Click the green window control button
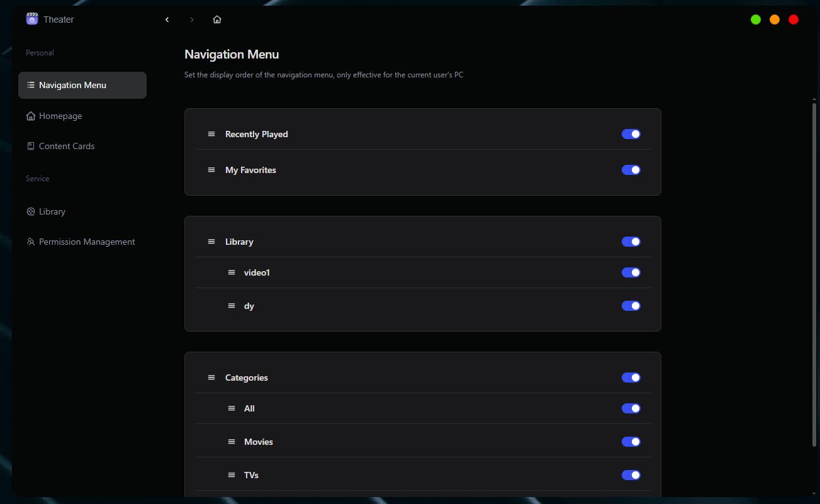Image resolution: width=820 pixels, height=504 pixels. pos(756,20)
